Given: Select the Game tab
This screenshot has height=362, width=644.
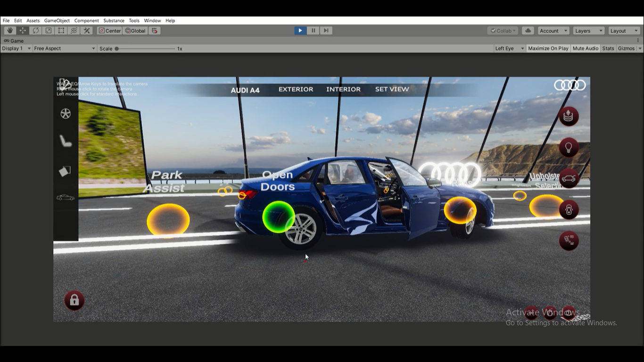Looking at the screenshot, I should pyautogui.click(x=14, y=41).
